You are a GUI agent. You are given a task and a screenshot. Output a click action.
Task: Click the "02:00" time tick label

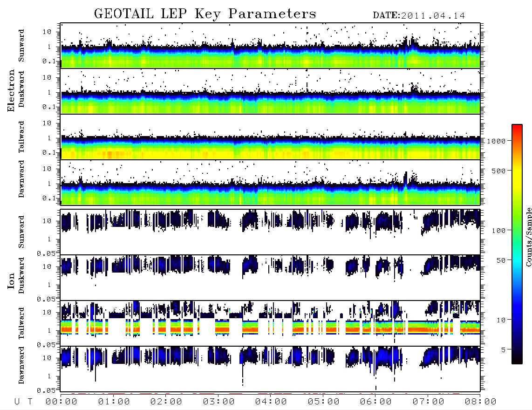point(166,402)
